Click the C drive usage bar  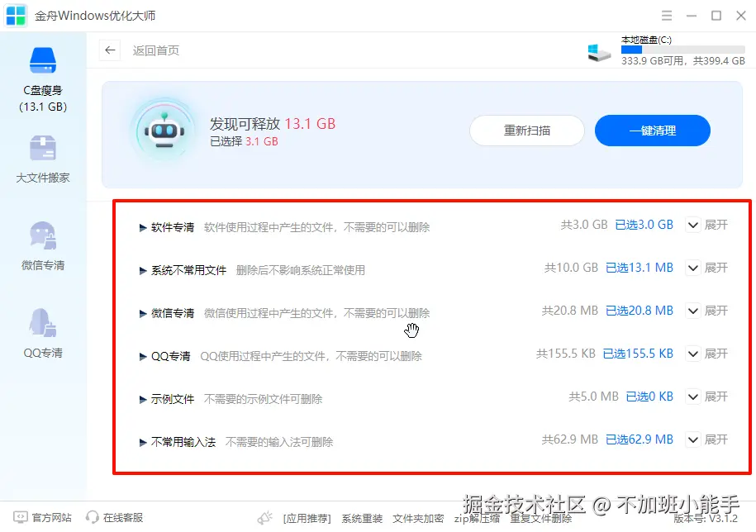682,50
